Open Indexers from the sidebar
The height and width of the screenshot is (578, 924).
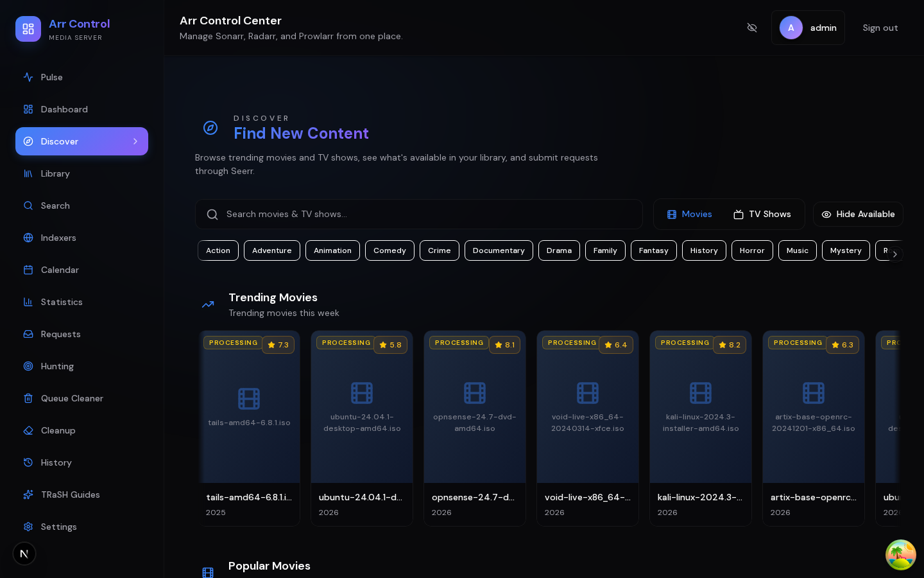pos(81,238)
